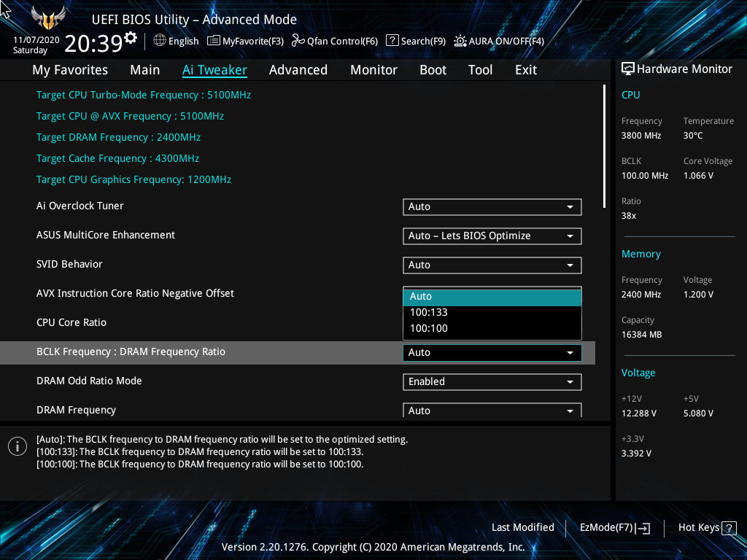
Task: Open the Monitor tab
Action: (x=374, y=70)
